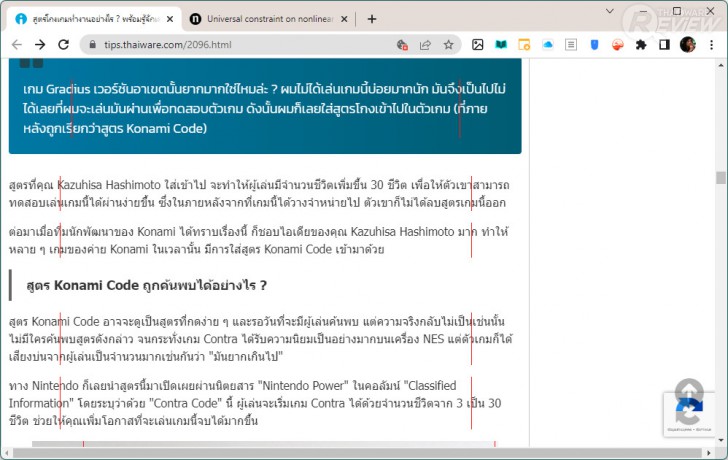Click the vertical scrollbar down arrow
This screenshot has width=728, height=460.
pyautogui.click(x=721, y=440)
